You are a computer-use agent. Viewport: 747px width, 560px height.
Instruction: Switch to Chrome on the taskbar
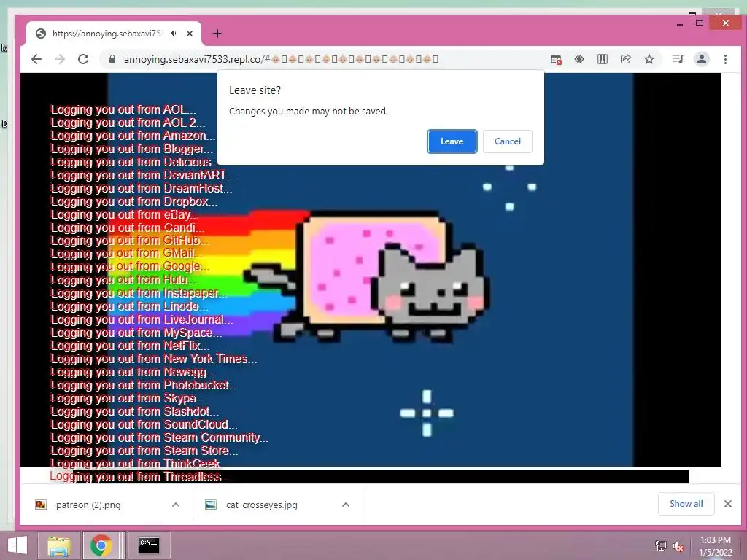pos(101,545)
